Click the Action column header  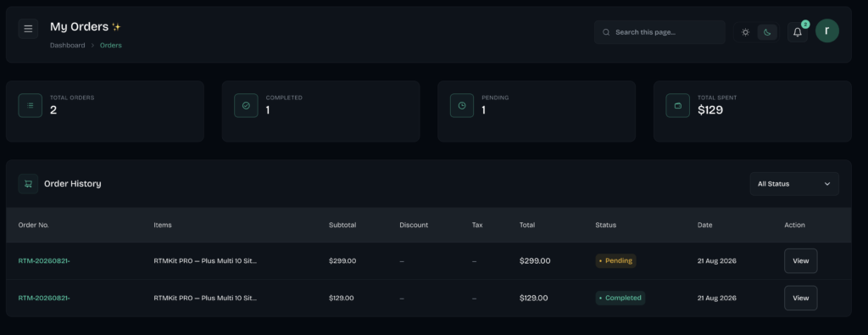(794, 225)
